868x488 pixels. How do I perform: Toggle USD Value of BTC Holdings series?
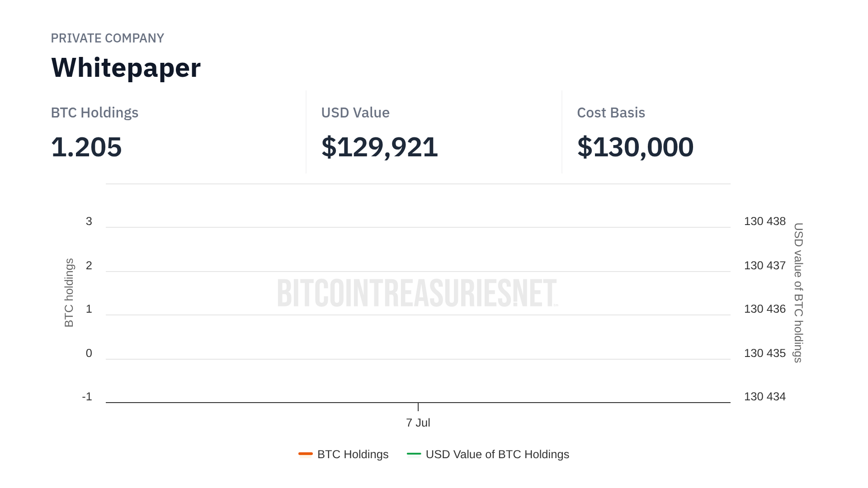coord(497,454)
